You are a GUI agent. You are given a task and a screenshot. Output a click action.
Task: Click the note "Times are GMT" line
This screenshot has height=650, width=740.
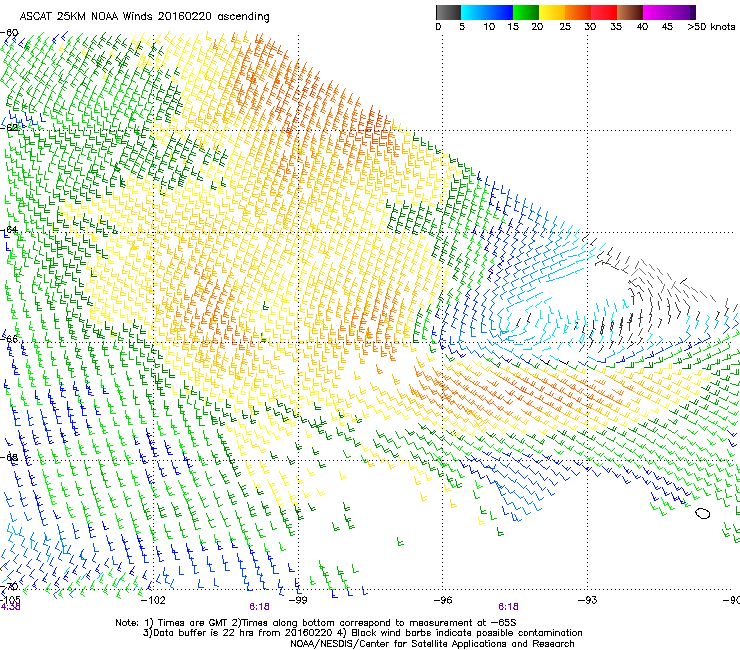tap(316, 623)
